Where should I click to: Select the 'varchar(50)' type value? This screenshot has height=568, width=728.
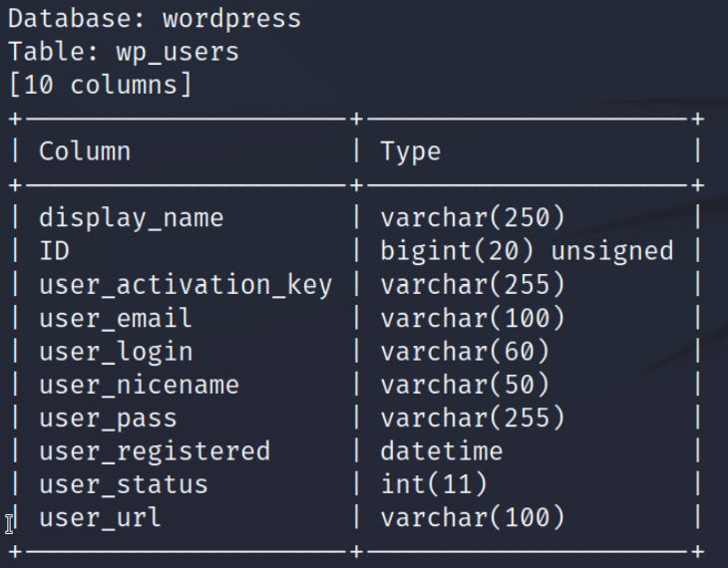[x=465, y=385]
